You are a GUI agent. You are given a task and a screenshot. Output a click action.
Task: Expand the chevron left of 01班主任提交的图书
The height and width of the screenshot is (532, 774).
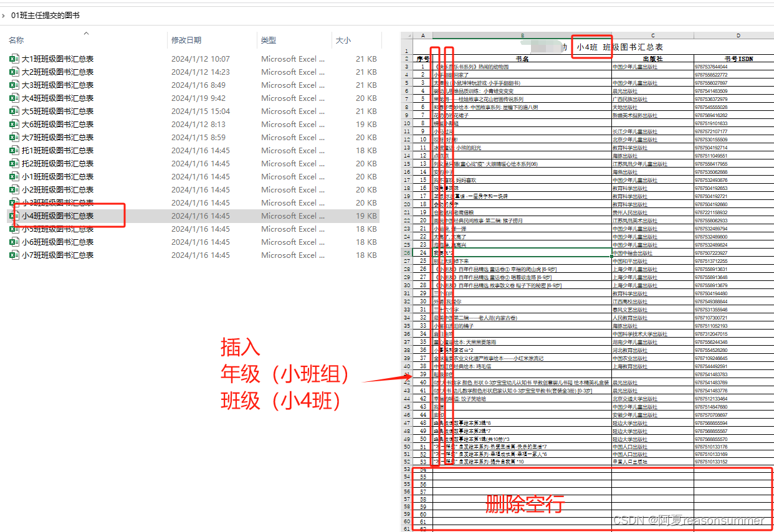tap(5, 15)
